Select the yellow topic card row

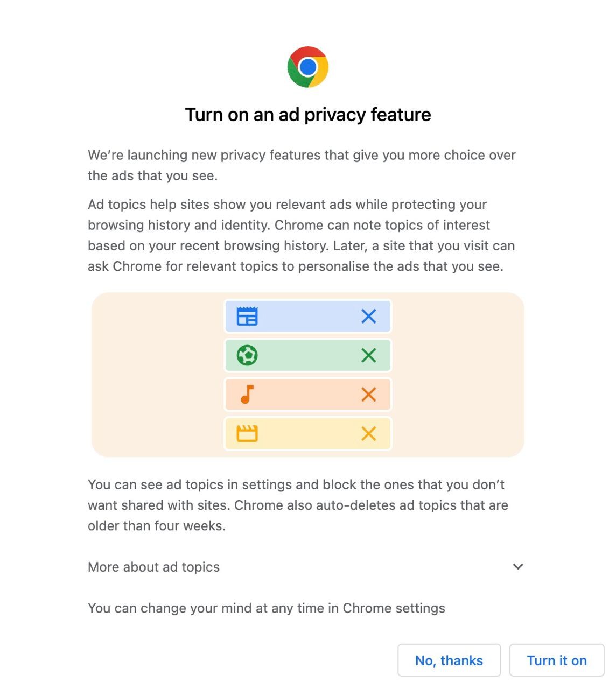coord(308,434)
